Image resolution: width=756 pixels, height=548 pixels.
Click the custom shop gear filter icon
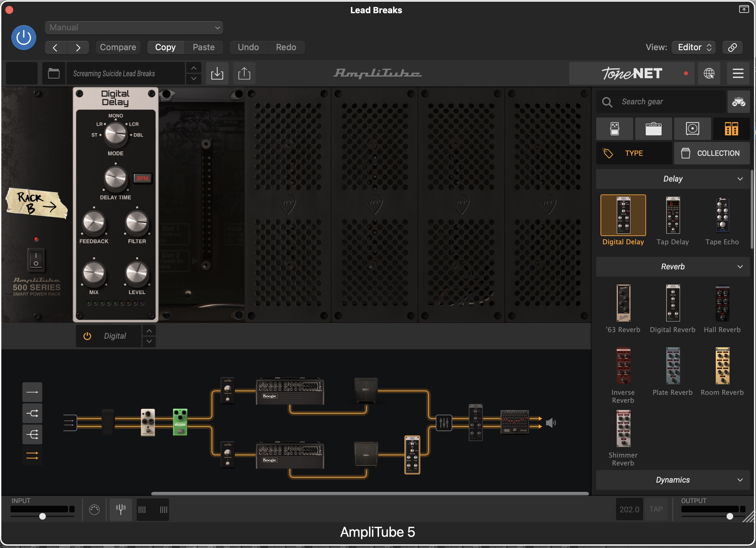coord(738,102)
